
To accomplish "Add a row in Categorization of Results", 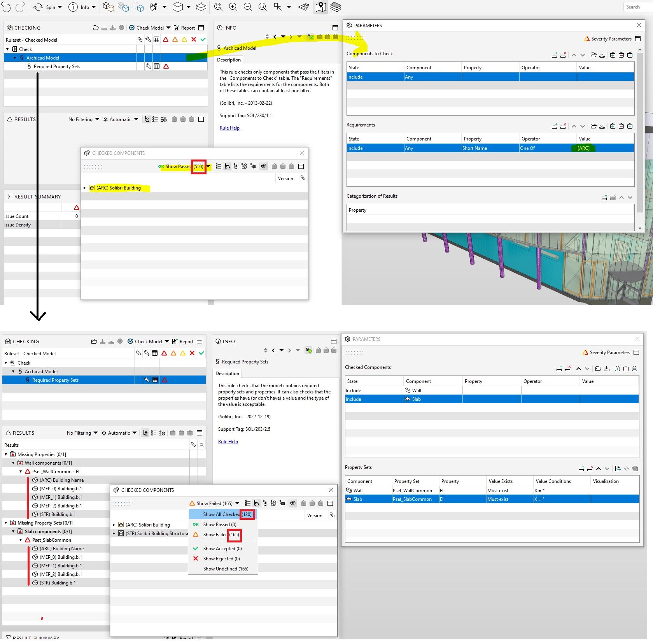I will coord(604,198).
